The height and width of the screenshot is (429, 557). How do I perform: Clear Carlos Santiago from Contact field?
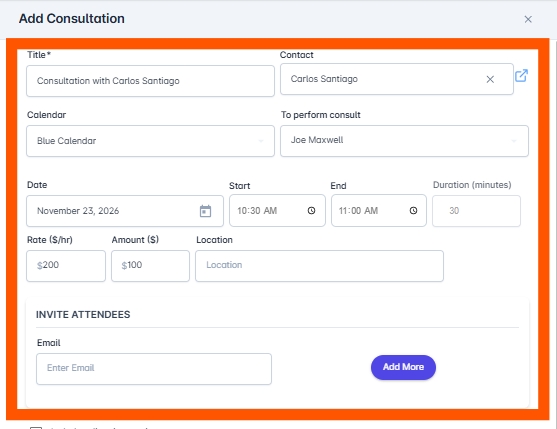pyautogui.click(x=490, y=79)
